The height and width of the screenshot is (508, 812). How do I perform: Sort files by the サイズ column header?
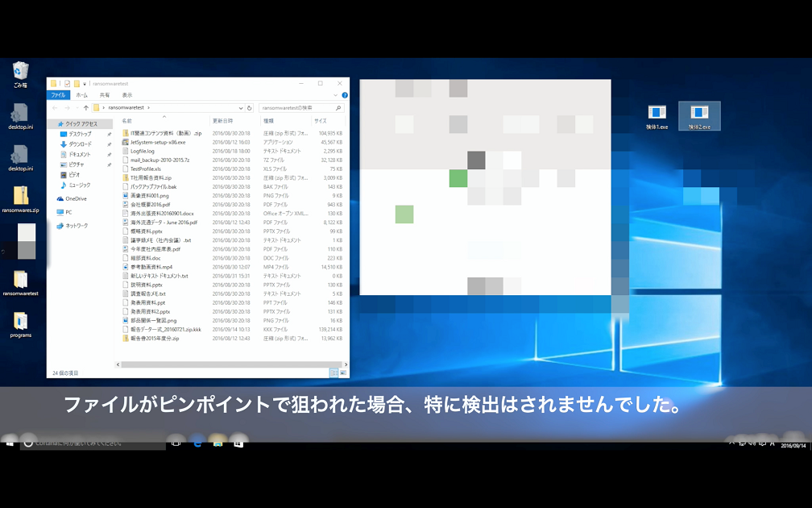(320, 121)
